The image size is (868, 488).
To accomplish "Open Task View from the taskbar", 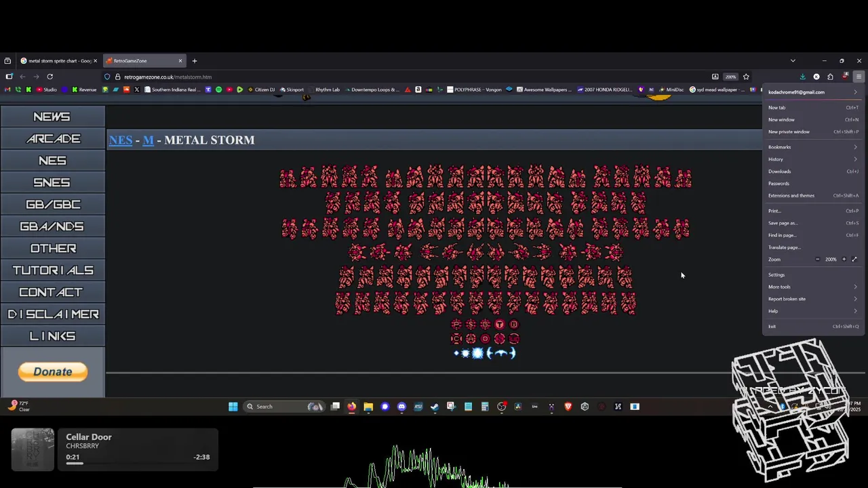I will [335, 407].
